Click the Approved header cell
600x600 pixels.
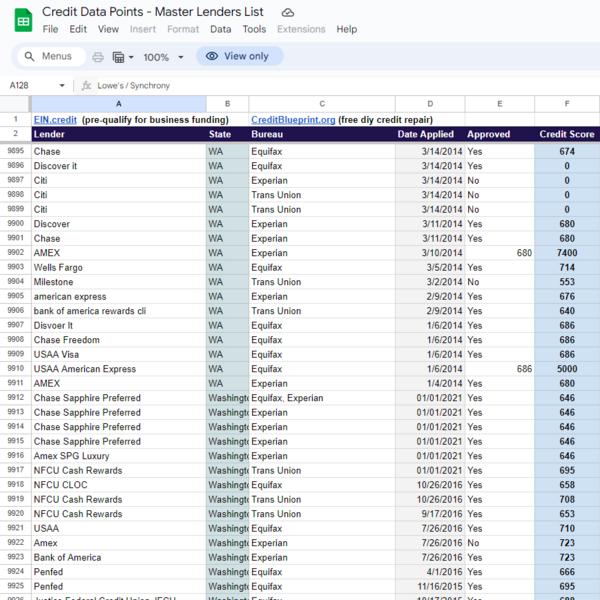[499, 134]
